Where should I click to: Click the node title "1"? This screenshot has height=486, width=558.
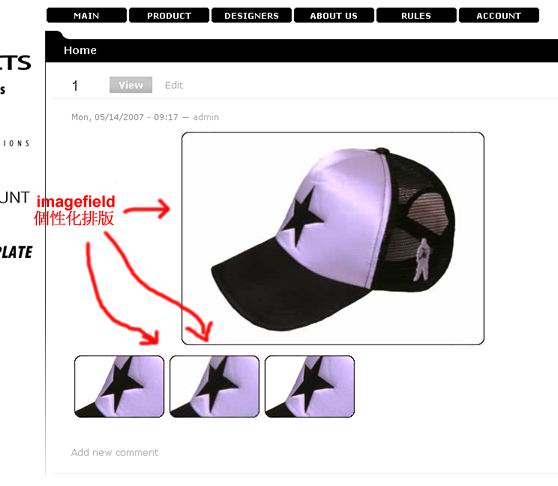75,86
